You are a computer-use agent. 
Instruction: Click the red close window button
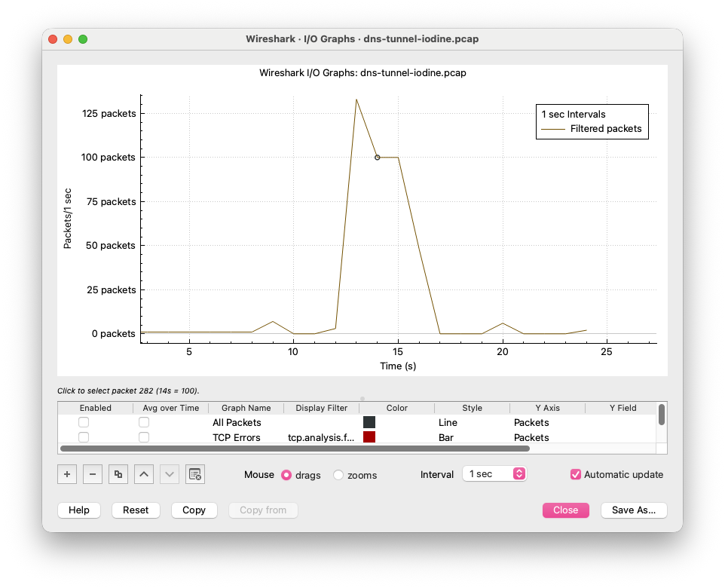pyautogui.click(x=53, y=39)
